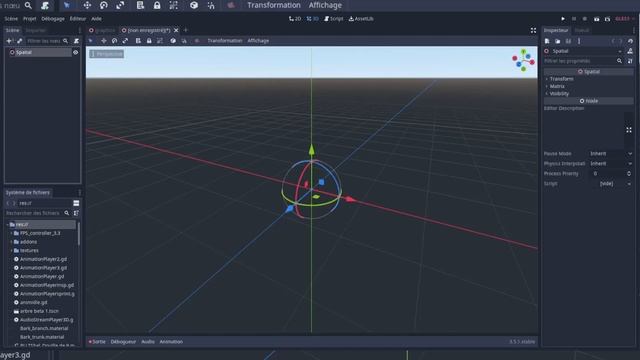
Task: Click the node filter field in the Scene dock
Action: pos(47,41)
